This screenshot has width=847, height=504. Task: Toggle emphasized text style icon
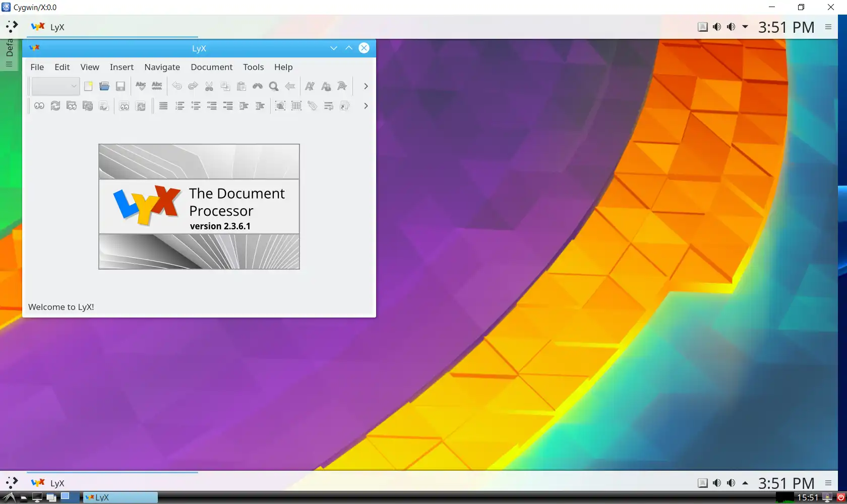310,86
